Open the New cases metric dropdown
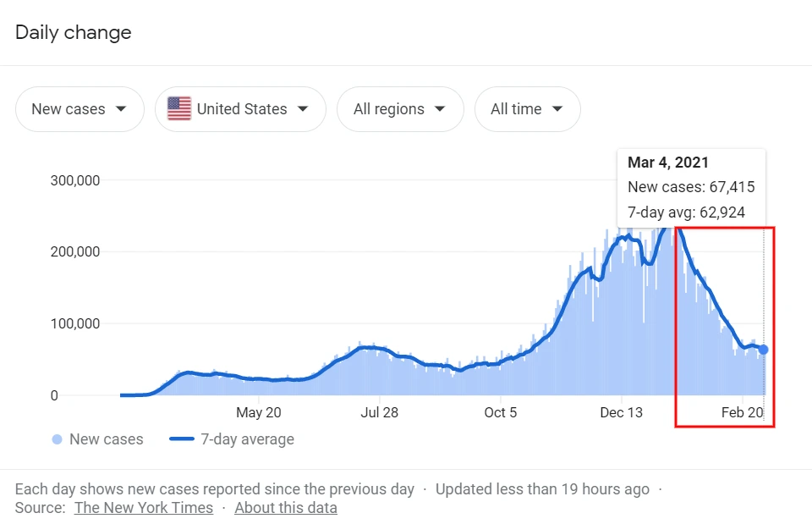The height and width of the screenshot is (524, 812). (x=80, y=108)
